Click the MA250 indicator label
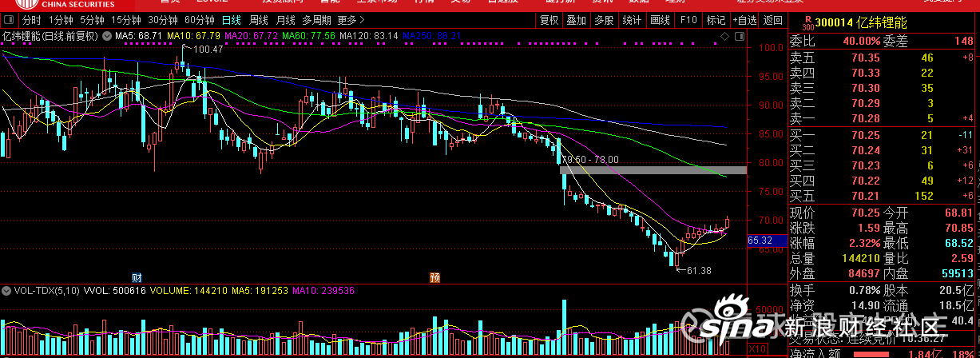Screen dimensions: 980x358 tap(432, 36)
